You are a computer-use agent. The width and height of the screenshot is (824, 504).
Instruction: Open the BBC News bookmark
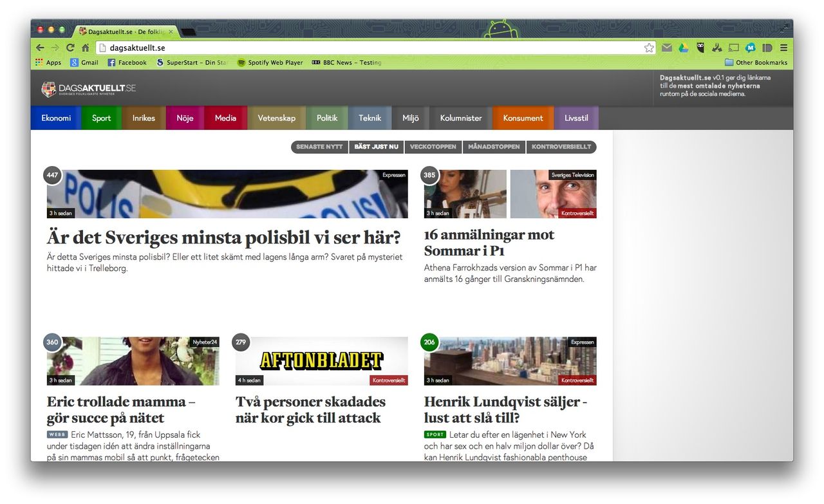(346, 62)
